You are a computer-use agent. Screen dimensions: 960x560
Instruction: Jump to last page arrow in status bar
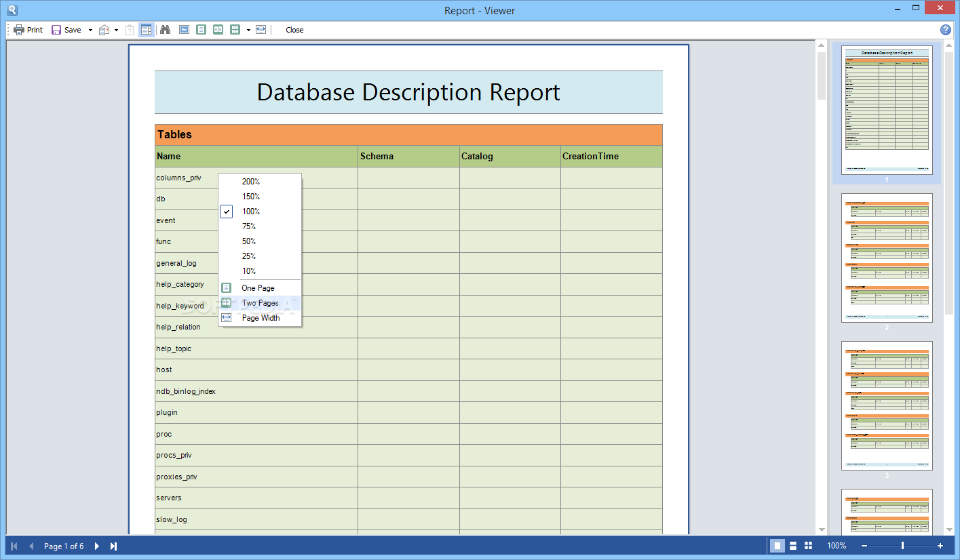click(113, 546)
